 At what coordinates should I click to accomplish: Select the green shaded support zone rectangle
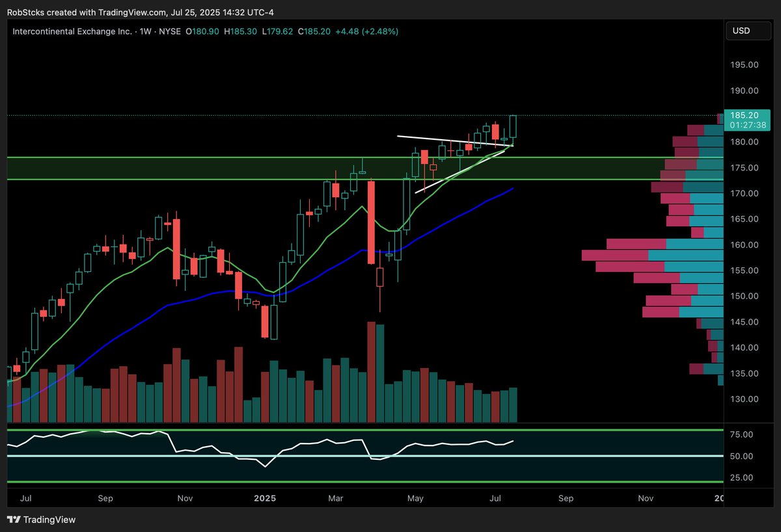[x=364, y=168]
